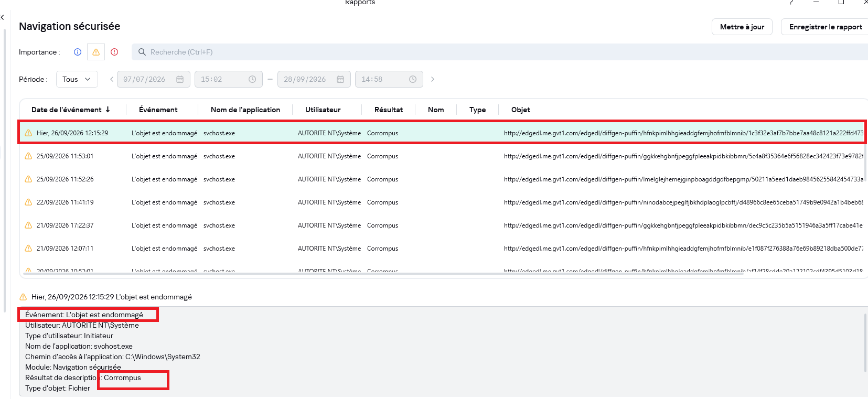Open calendar picker for end date 28/09/2026
868x399 pixels.
pyautogui.click(x=340, y=79)
